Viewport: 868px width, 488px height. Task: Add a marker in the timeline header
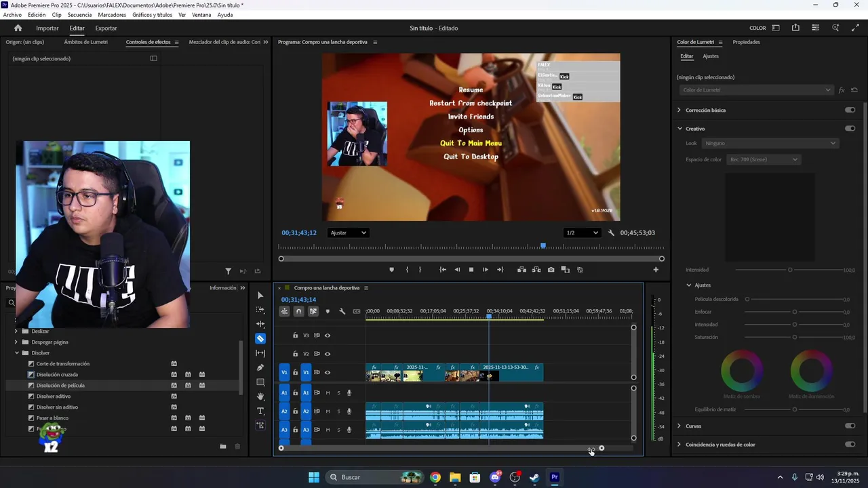tap(328, 311)
